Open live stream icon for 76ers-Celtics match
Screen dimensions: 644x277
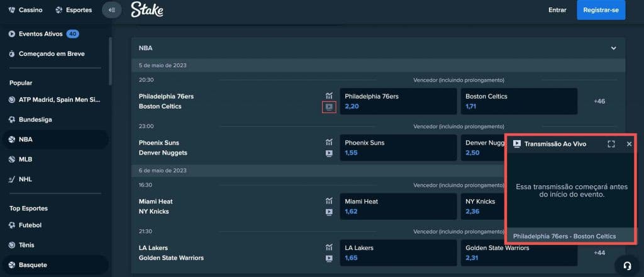pyautogui.click(x=328, y=107)
